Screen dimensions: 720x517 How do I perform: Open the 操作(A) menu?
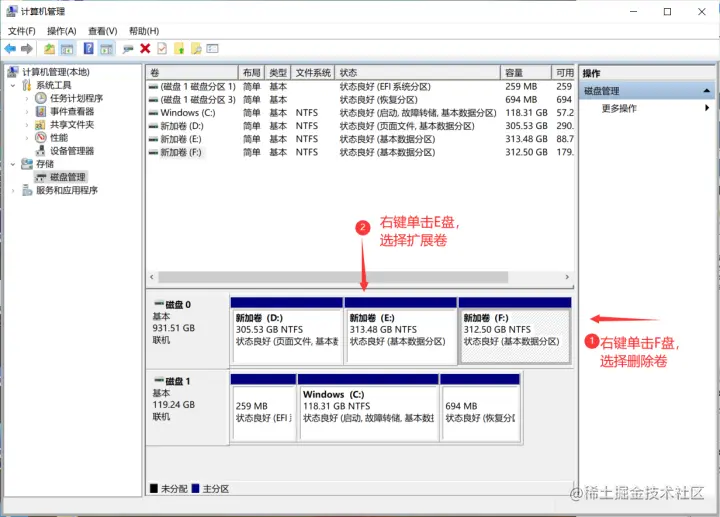62,31
